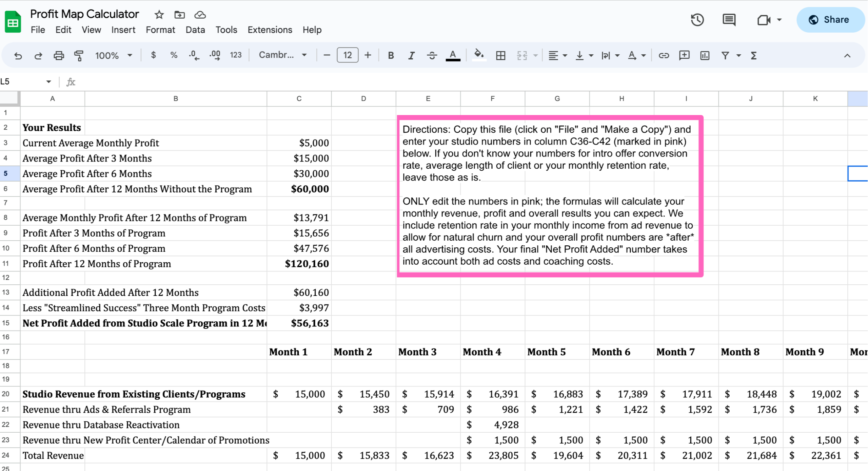This screenshot has height=471, width=868.
Task: Open horizontal align dropdown
Action: (x=557, y=55)
